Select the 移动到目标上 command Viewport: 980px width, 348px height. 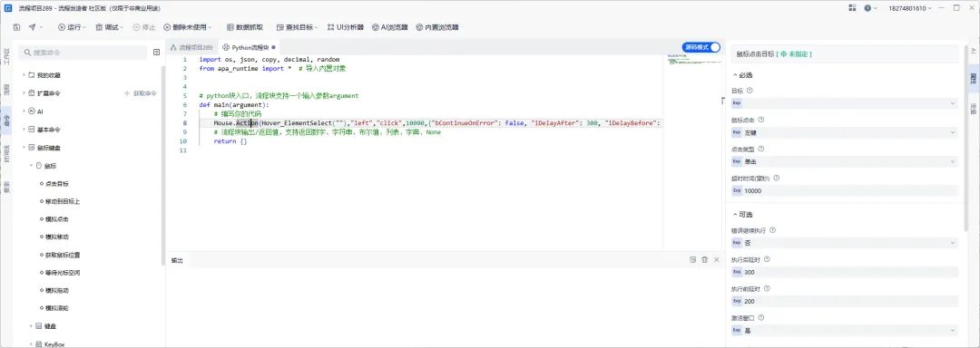[x=62, y=201]
